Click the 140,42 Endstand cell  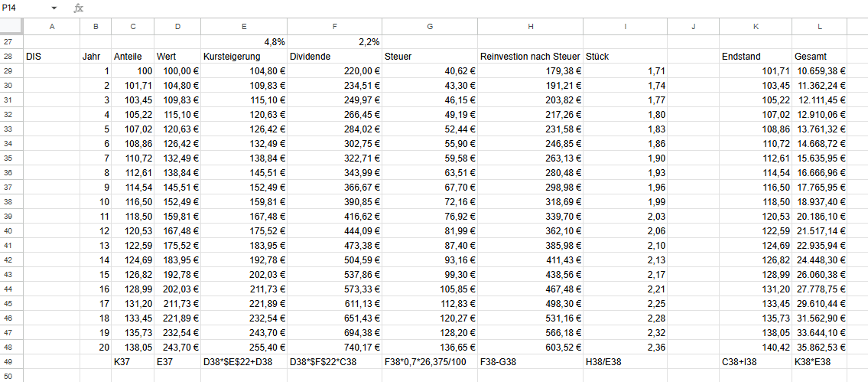coord(756,347)
